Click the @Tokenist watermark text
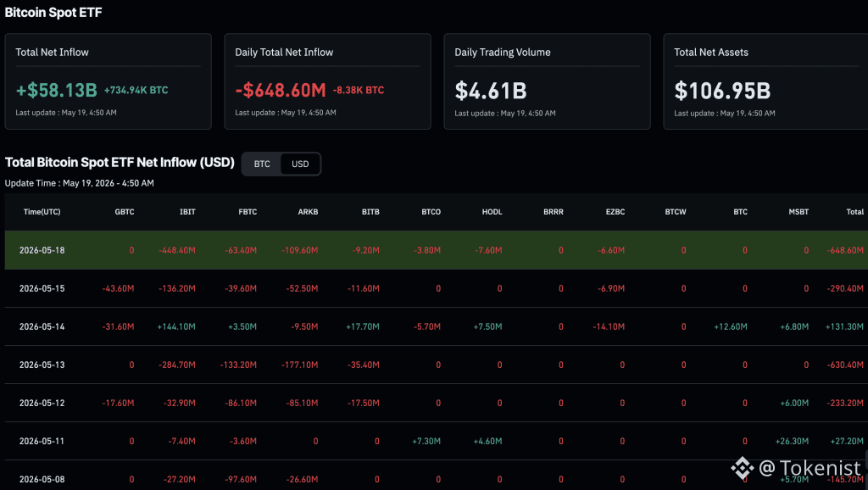This screenshot has width=868, height=490. pos(810,469)
